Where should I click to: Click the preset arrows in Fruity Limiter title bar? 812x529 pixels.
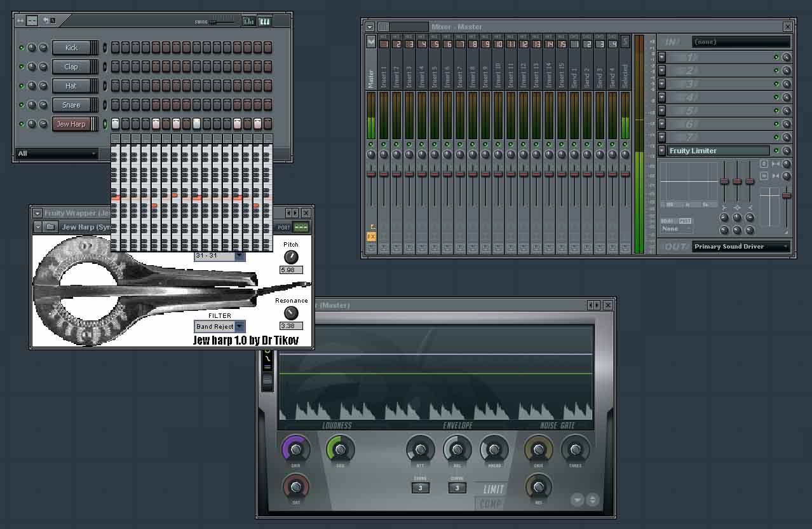[x=594, y=305]
